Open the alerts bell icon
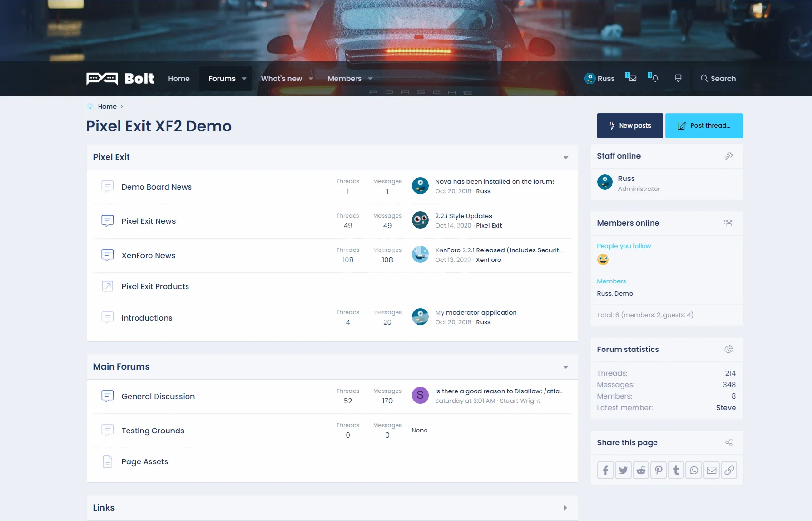 (654, 78)
